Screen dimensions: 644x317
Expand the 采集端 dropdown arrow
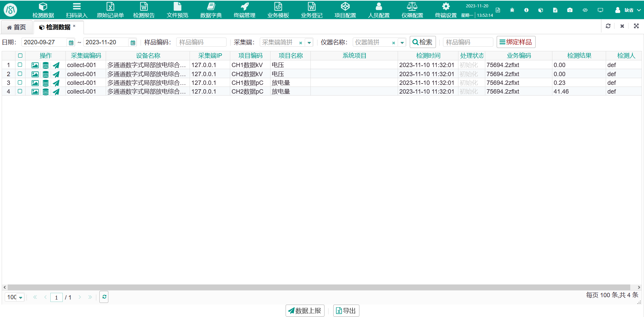click(x=309, y=43)
